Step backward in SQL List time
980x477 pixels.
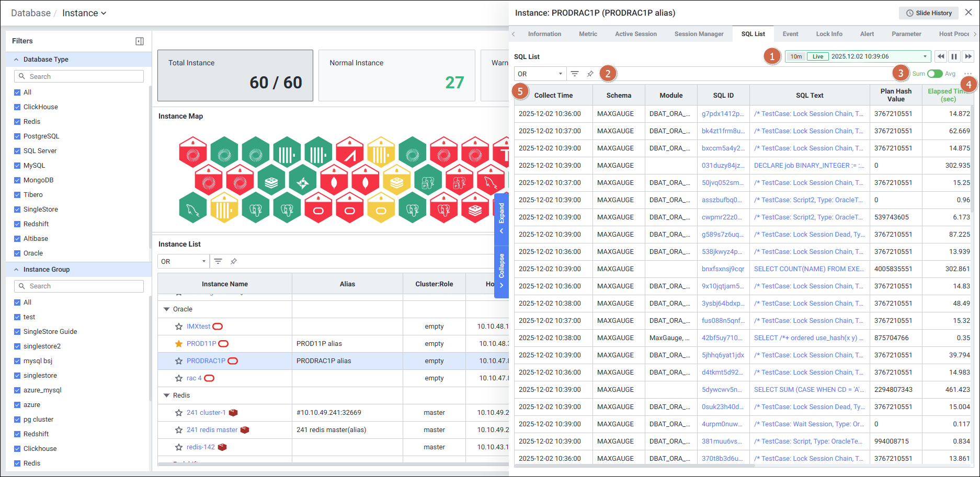[x=941, y=56]
